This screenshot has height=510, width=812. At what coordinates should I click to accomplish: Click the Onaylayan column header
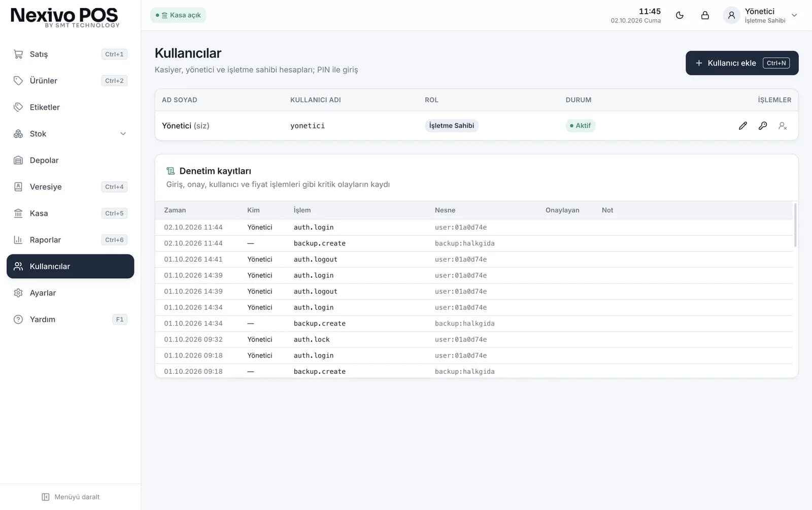tap(562, 210)
